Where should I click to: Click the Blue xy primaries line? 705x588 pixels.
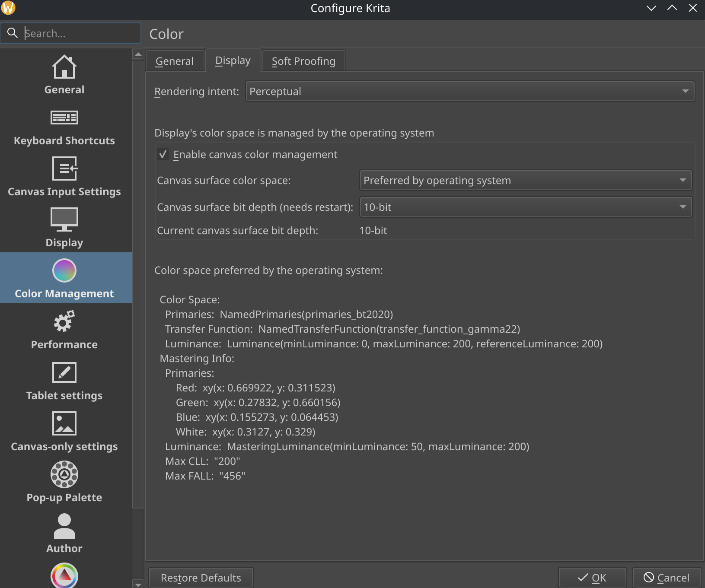click(257, 417)
